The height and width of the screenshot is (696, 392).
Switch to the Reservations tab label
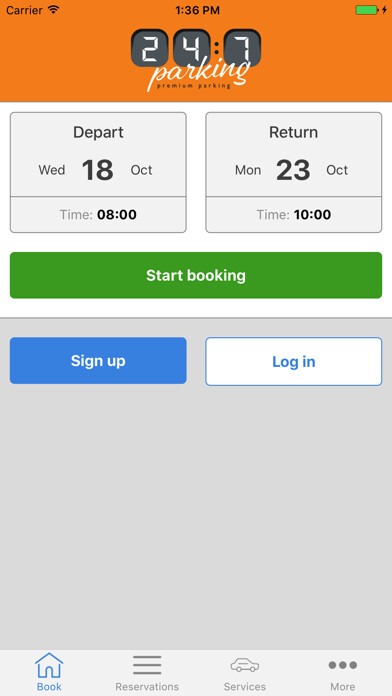tap(147, 687)
